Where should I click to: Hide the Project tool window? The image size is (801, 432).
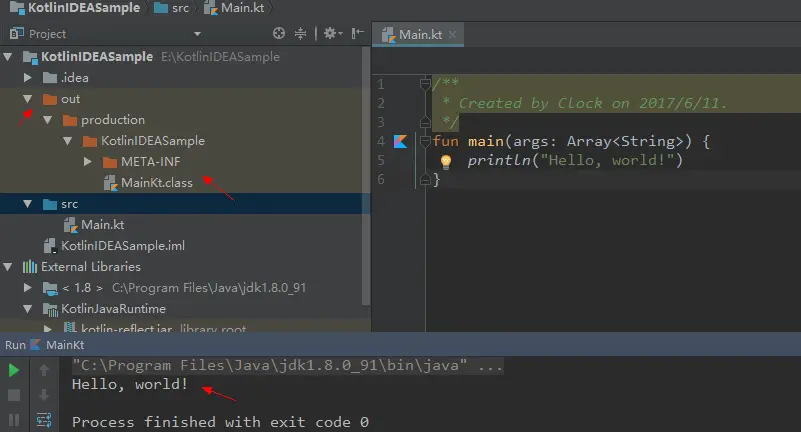(x=358, y=34)
